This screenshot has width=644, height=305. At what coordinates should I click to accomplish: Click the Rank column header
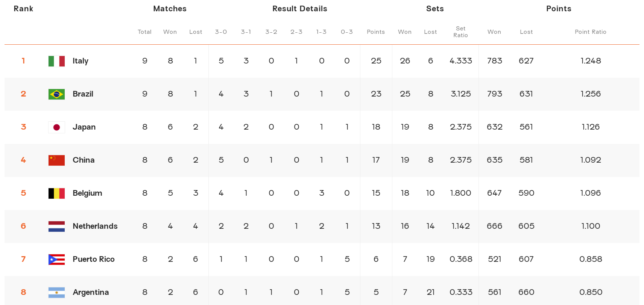[x=23, y=9]
